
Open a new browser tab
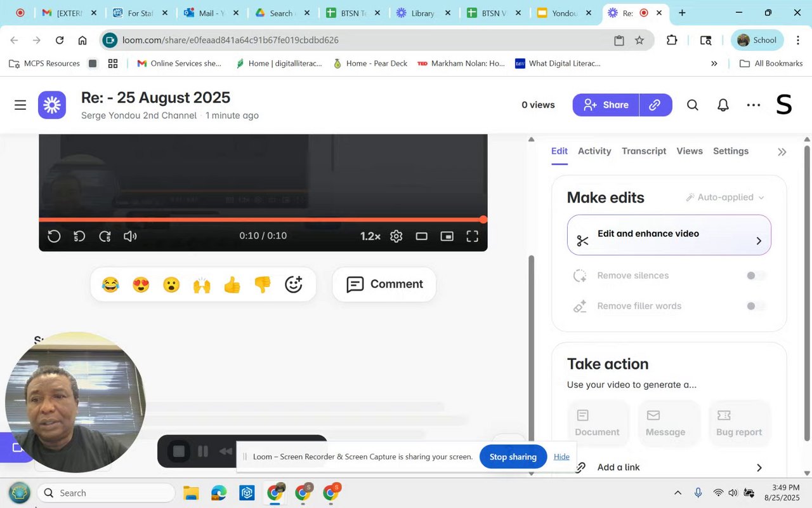coord(682,13)
